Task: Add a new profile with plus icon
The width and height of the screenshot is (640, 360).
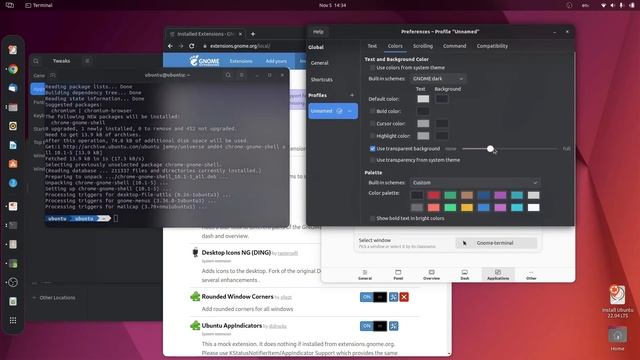Action: tap(352, 95)
